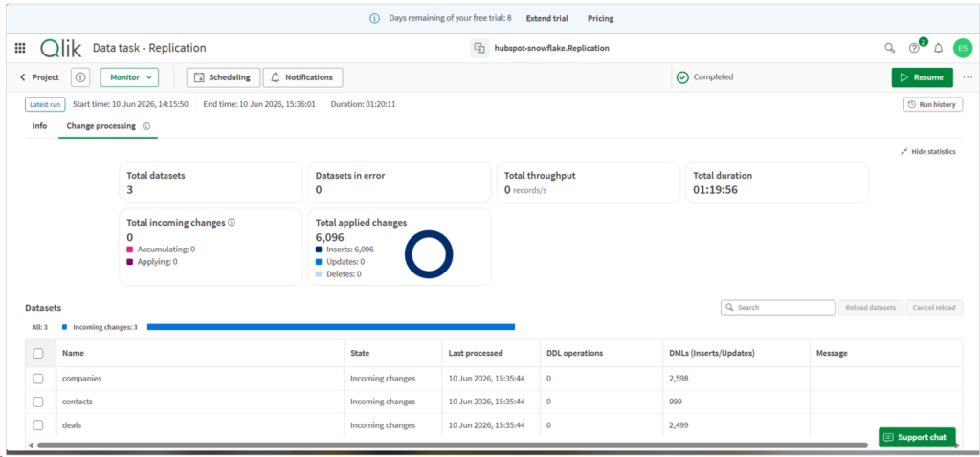The height and width of the screenshot is (457, 980).
Task: Click the applied changes donut chart
Action: (x=429, y=254)
